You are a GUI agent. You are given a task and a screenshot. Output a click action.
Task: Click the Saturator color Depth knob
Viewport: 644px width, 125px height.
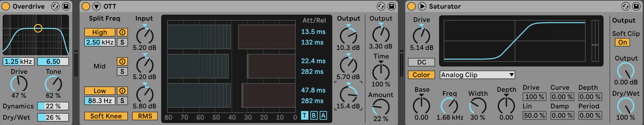point(506,105)
